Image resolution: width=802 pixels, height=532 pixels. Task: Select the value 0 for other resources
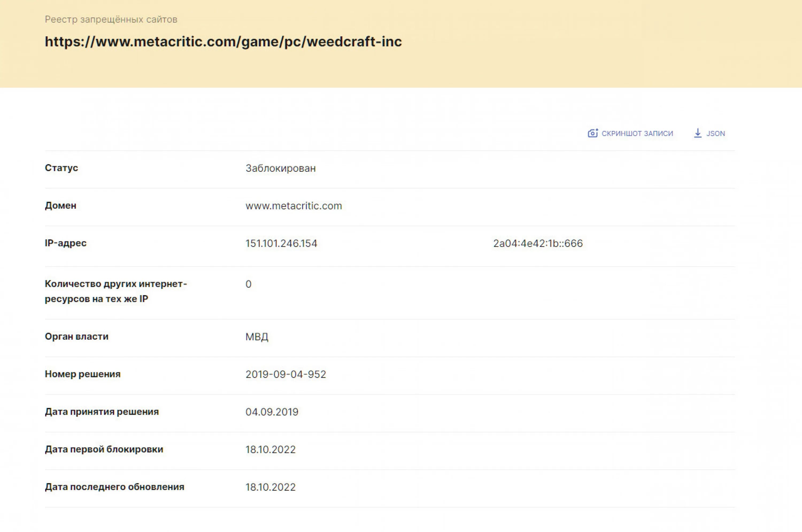point(248,284)
